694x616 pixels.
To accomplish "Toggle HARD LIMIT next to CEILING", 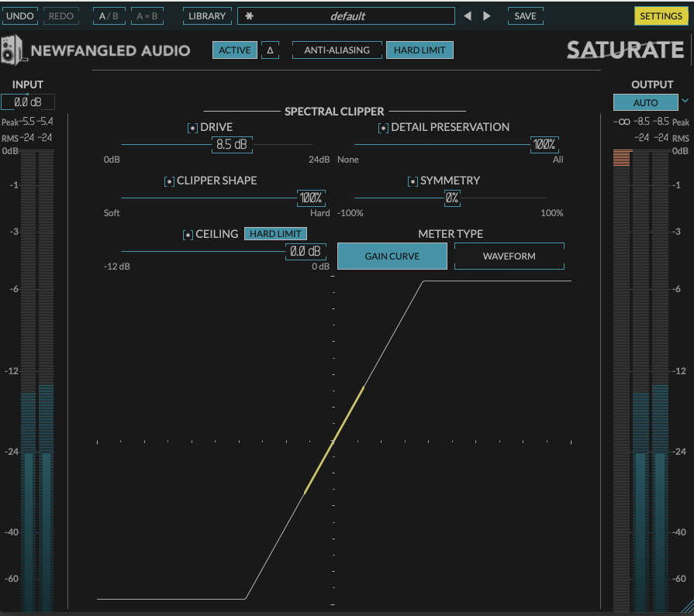I will pos(275,233).
